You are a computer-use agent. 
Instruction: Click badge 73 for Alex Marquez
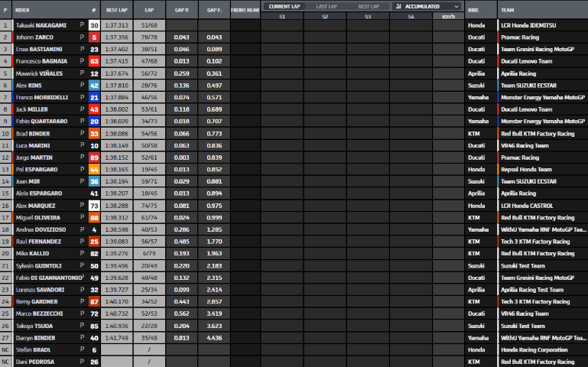pos(94,206)
